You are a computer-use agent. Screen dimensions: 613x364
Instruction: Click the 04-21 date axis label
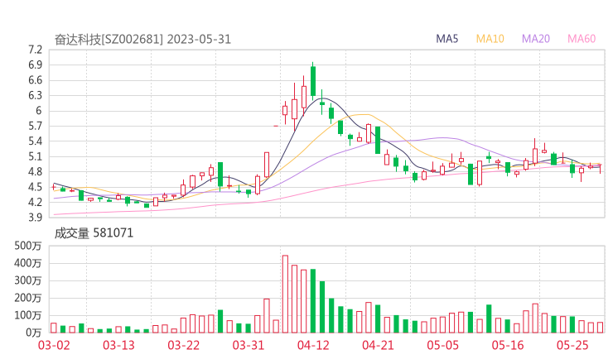pyautogui.click(x=378, y=346)
